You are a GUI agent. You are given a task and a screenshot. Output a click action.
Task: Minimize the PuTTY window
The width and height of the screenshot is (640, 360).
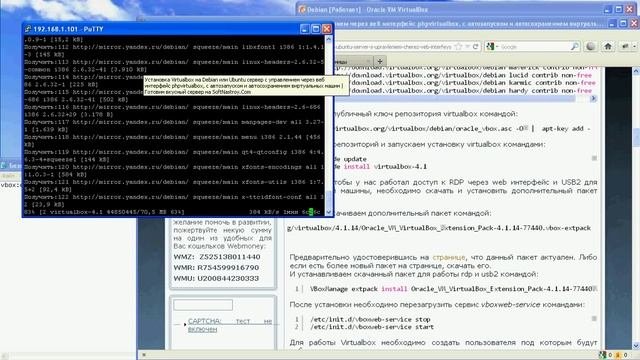click(304, 29)
